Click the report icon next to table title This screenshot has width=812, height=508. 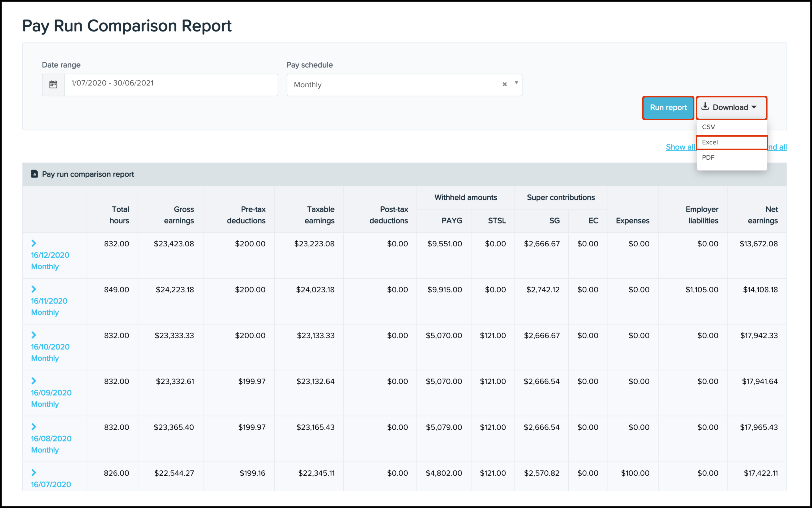point(34,174)
